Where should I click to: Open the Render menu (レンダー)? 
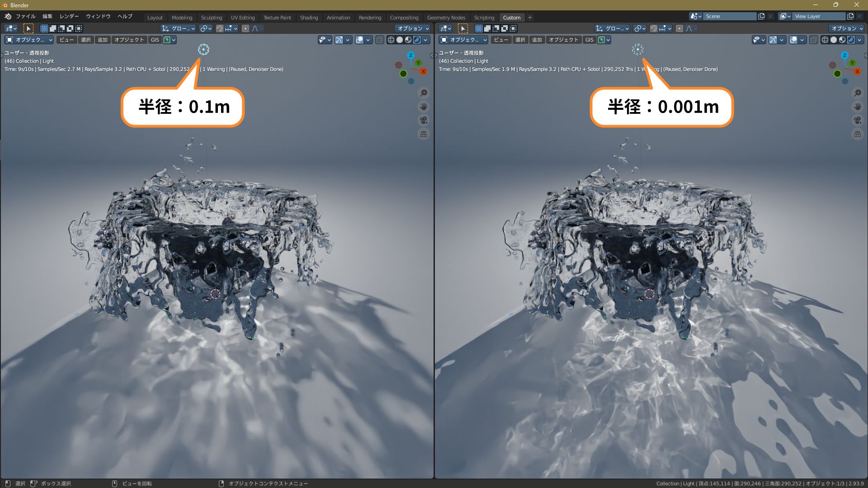pos(69,16)
